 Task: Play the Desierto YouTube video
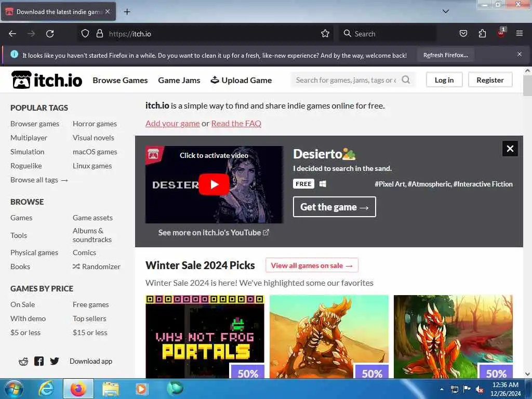(214, 184)
